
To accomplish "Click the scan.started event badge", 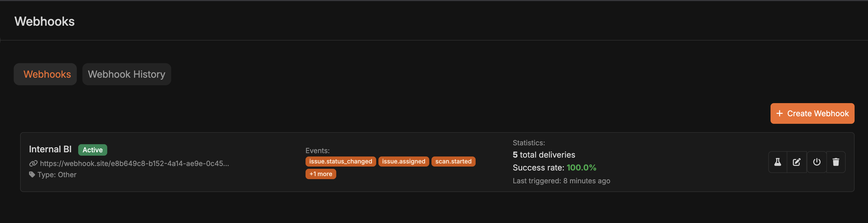I will point(453,161).
